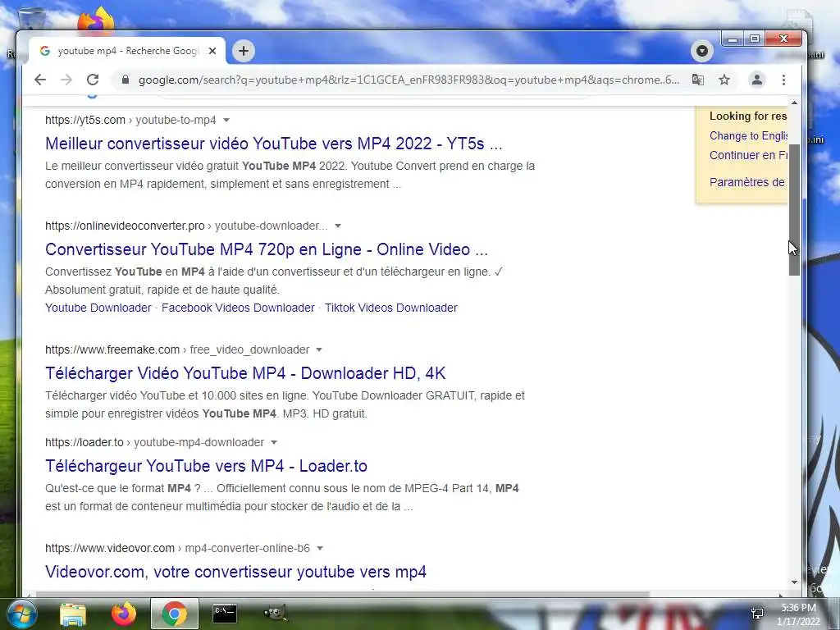Expand options arrow for loader.to result
The image size is (840, 630).
click(274, 442)
